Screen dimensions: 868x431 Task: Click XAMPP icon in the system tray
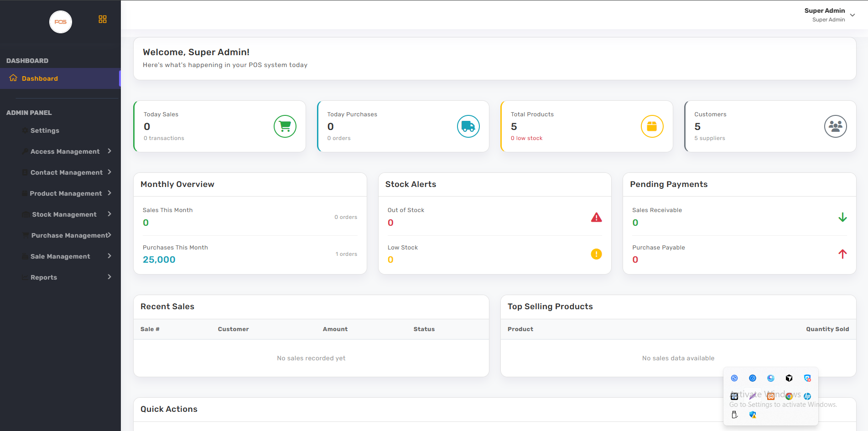click(x=771, y=396)
